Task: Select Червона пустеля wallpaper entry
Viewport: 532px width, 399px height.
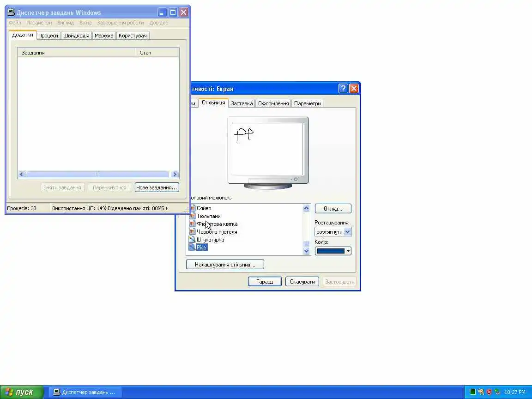Action: click(x=217, y=232)
